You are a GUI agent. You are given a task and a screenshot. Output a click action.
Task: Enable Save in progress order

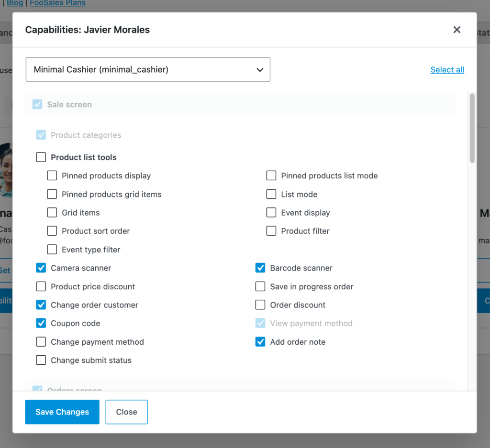click(260, 286)
